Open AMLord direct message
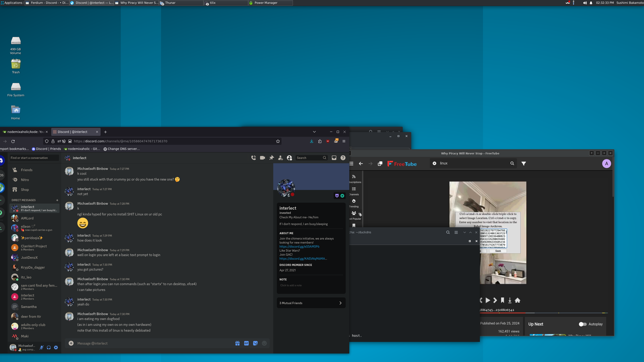Viewport: 644px width, 362px height. pos(34,218)
